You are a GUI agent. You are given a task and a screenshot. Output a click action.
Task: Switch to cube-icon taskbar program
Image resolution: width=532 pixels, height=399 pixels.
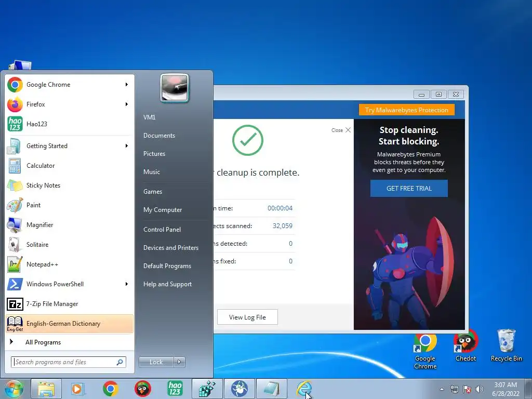(x=207, y=389)
